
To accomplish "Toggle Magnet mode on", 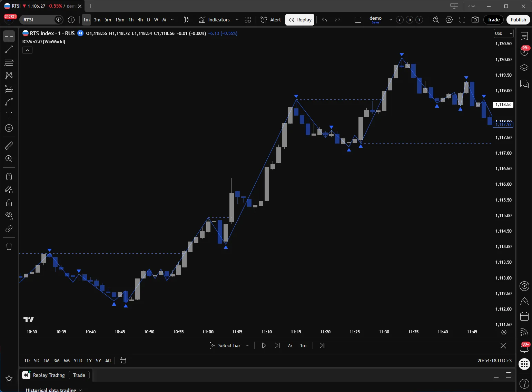I will (9, 176).
